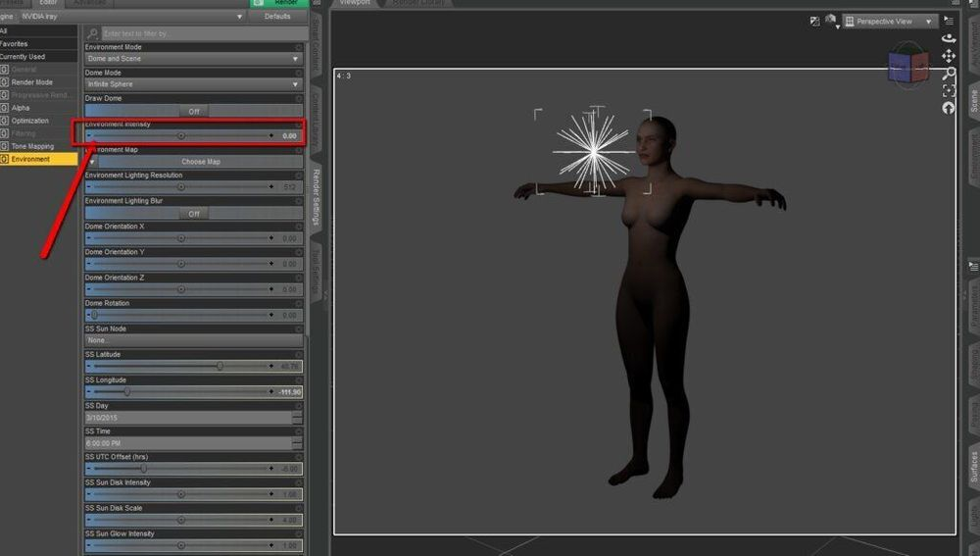Open the Environment Mode Dome and Scene dropdown
Viewport: 980px width, 556px height.
point(194,59)
